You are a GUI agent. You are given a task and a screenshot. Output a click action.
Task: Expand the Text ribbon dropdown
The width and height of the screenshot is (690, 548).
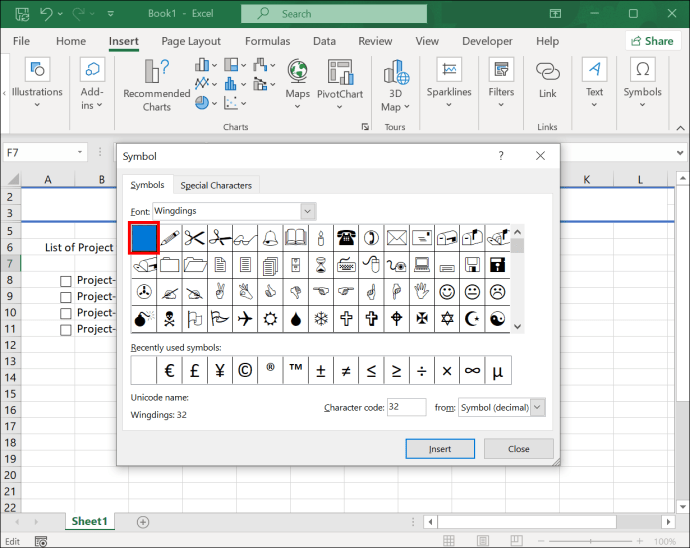tap(594, 105)
